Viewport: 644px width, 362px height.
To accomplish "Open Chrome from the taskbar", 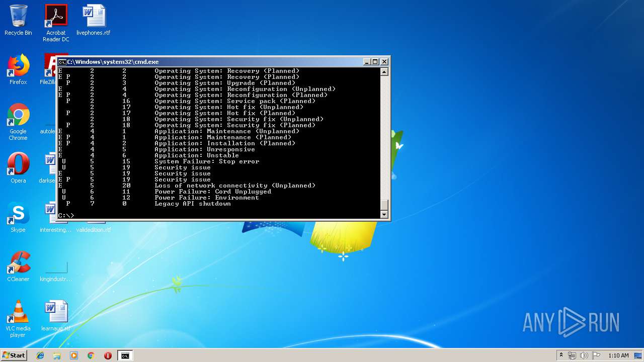I will 91,355.
